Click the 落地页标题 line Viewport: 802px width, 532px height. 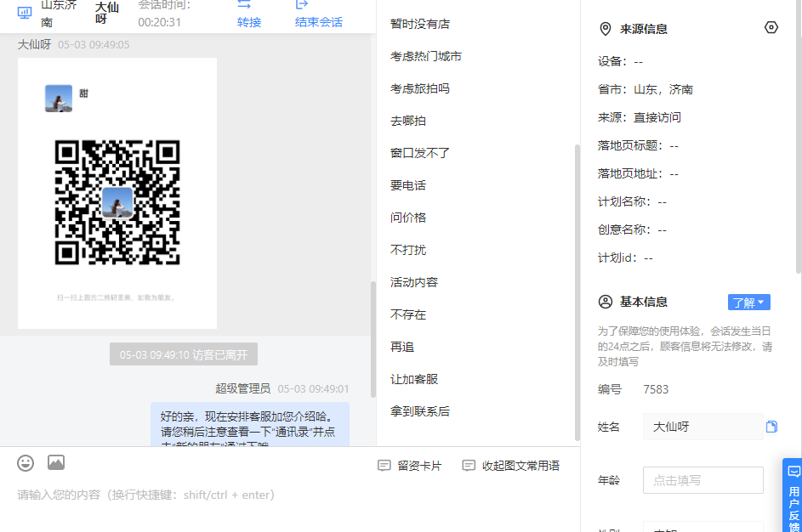tap(639, 145)
